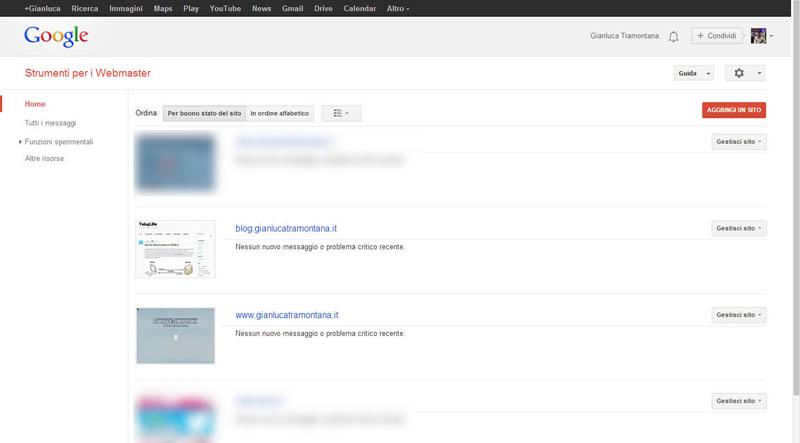The image size is (800, 443).
Task: Go to Immagini in top bar
Action: [126, 8]
